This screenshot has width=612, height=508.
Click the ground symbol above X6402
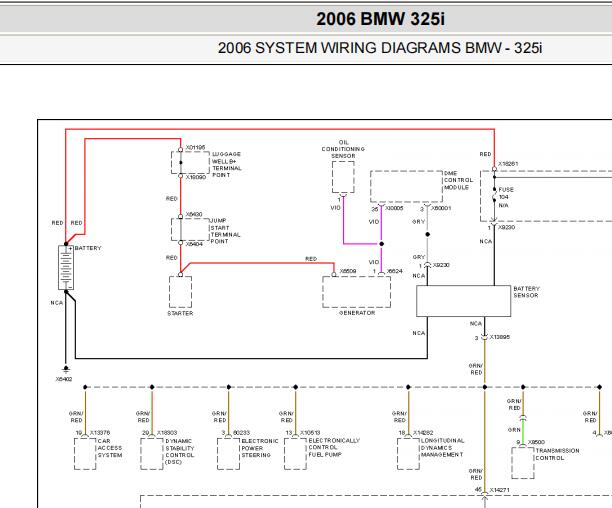pyautogui.click(x=66, y=369)
